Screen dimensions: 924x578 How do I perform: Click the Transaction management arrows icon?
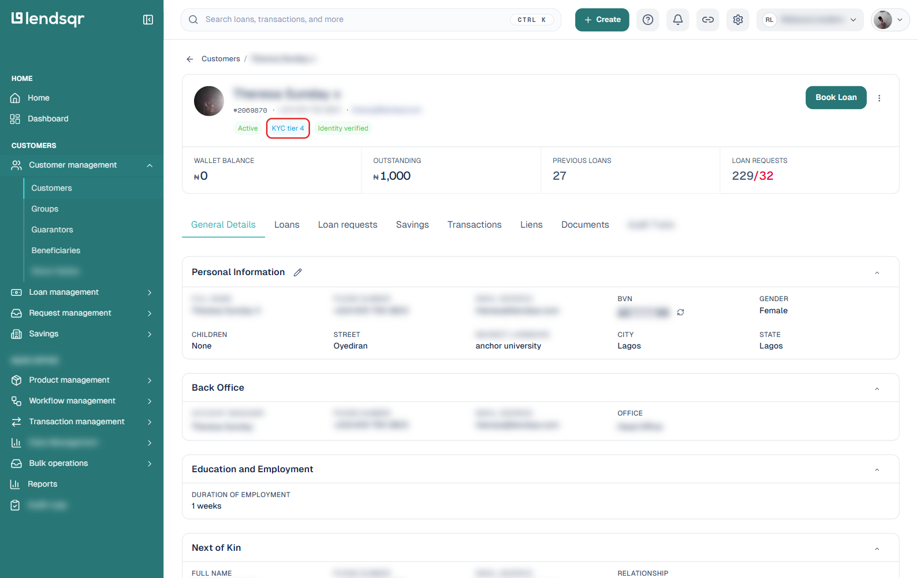pos(16,422)
